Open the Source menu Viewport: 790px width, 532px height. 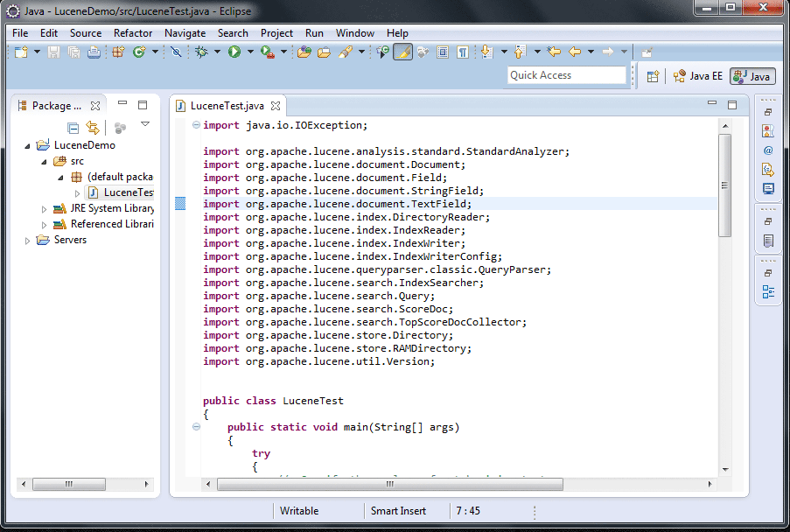tap(86, 33)
